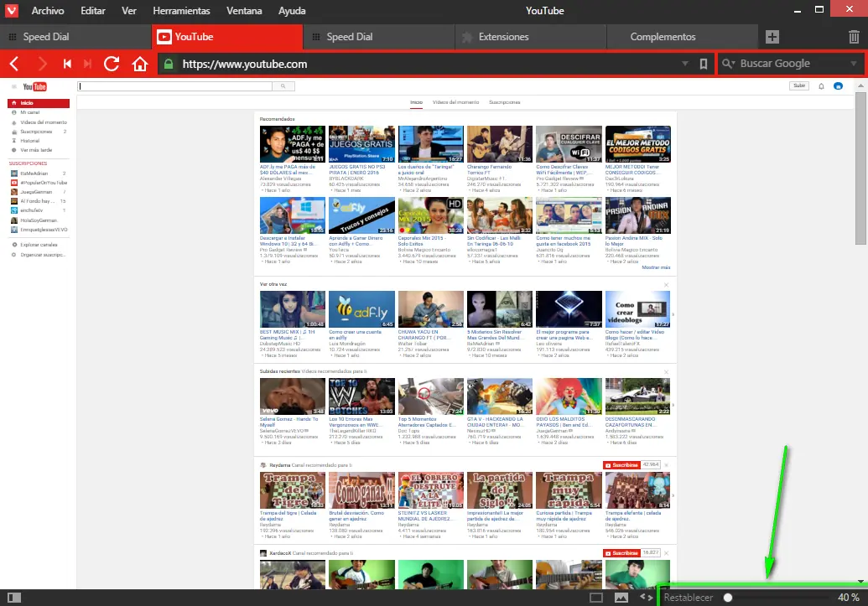The width and height of the screenshot is (868, 606).
Task: Open Ver más tarde in sidebar
Action: click(x=36, y=150)
